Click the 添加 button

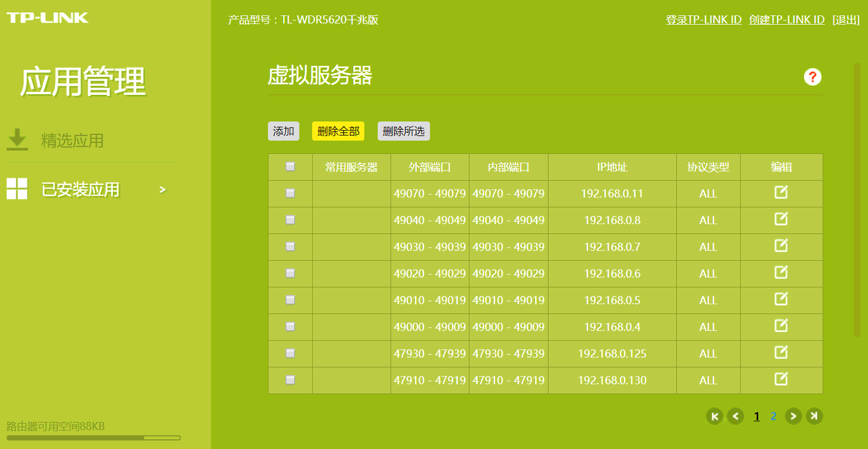[284, 131]
